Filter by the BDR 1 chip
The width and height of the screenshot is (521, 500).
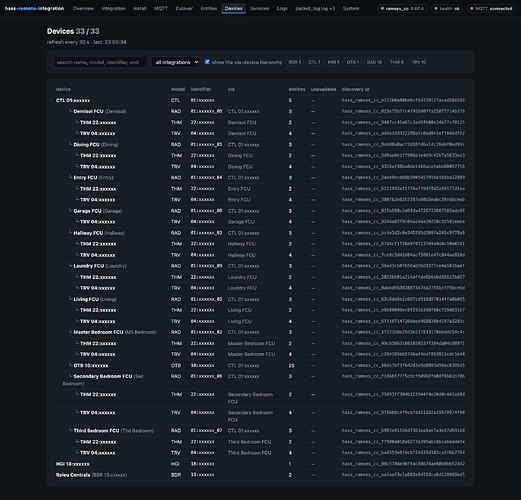[295, 62]
